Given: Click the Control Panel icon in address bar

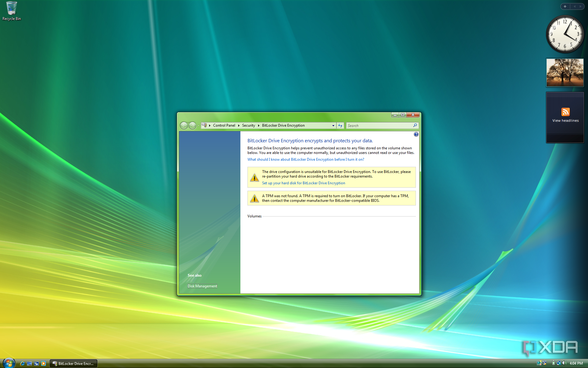Looking at the screenshot, I should (204, 125).
